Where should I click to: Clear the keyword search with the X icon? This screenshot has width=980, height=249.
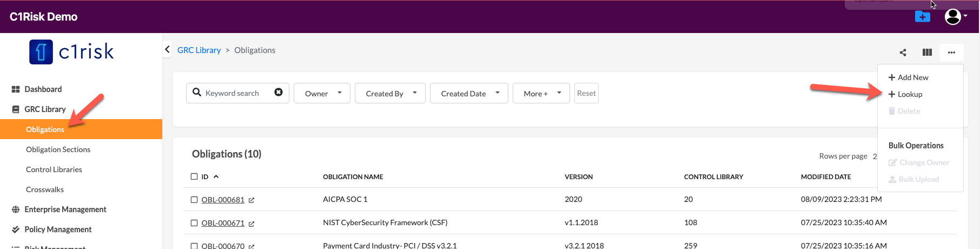coord(279,93)
